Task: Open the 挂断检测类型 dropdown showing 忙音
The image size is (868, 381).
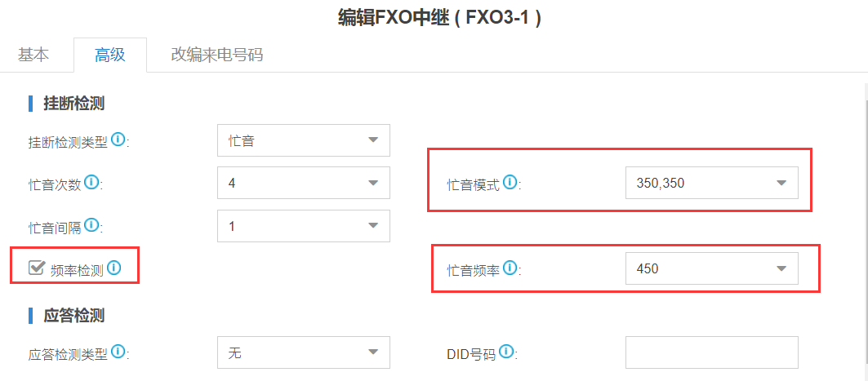Action: pyautogui.click(x=304, y=140)
